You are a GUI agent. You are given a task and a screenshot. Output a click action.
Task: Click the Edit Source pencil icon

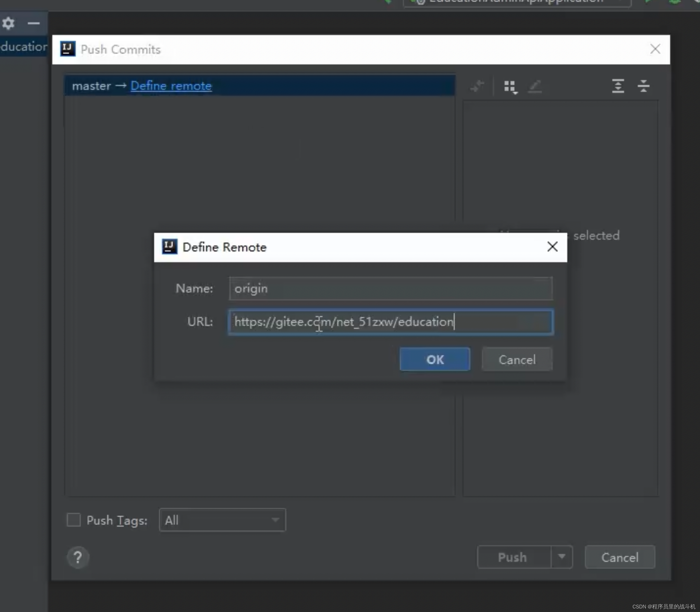(x=535, y=86)
